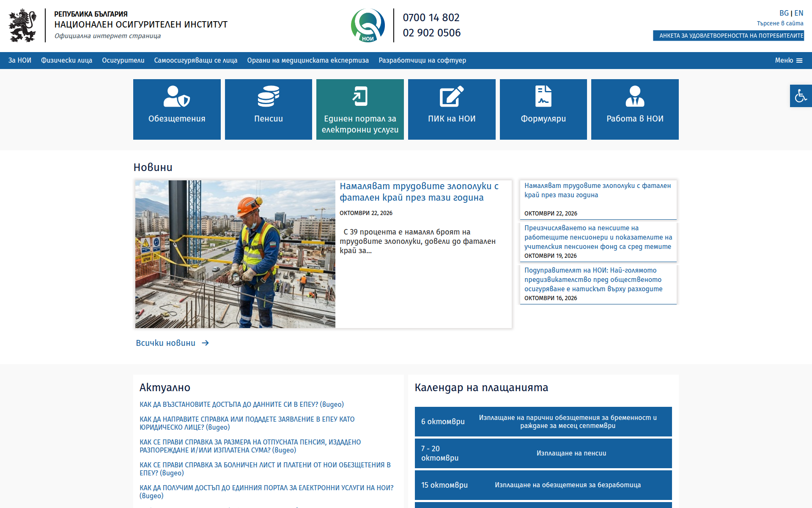
Task: Click phone number 02 902 0506
Action: tap(431, 33)
